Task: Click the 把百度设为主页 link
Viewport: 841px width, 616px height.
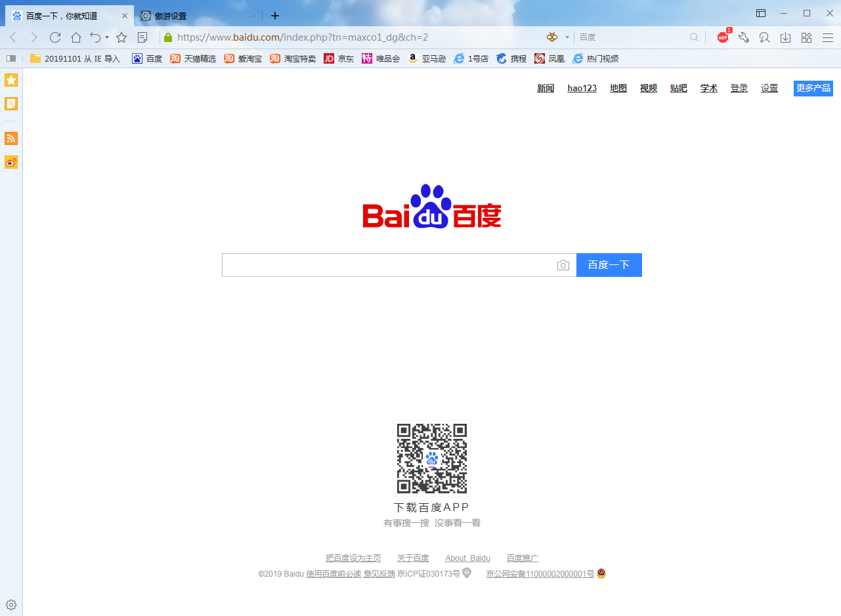Action: pyautogui.click(x=352, y=558)
